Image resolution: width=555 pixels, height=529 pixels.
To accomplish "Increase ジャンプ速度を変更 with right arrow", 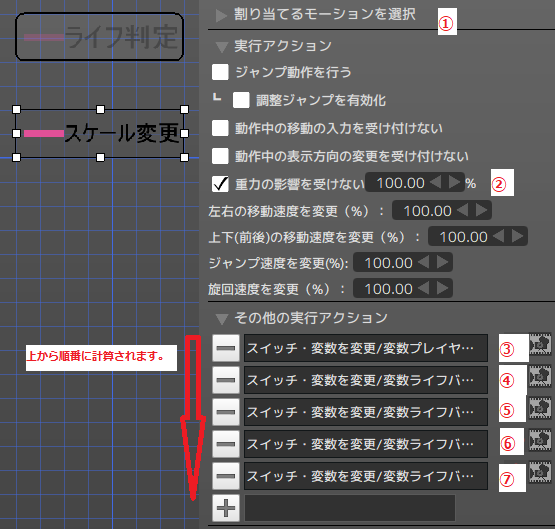I will coord(442,263).
